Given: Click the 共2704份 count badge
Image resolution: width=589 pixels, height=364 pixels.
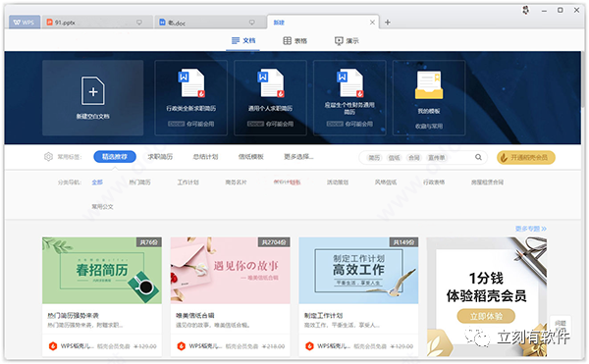Looking at the screenshot, I should tap(274, 242).
